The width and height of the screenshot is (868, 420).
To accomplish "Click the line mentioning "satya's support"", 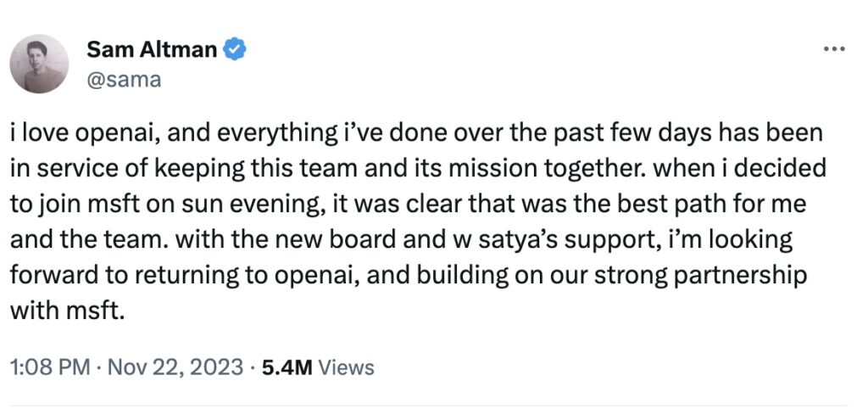I will coord(401,240).
